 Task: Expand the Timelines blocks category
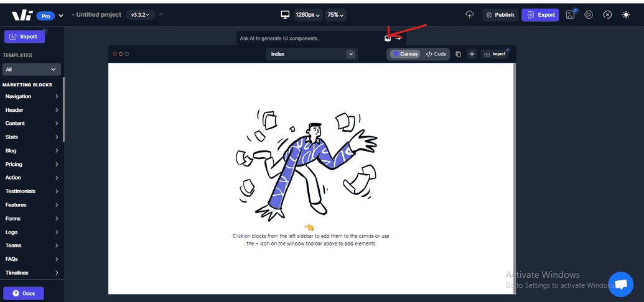[31, 272]
